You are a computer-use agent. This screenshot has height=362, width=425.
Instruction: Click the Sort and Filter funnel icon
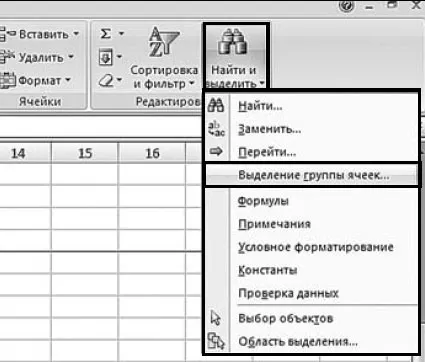[x=164, y=42]
